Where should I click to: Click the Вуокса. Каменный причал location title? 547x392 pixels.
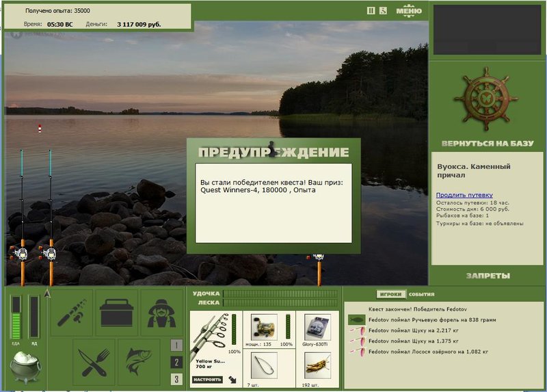(474, 171)
